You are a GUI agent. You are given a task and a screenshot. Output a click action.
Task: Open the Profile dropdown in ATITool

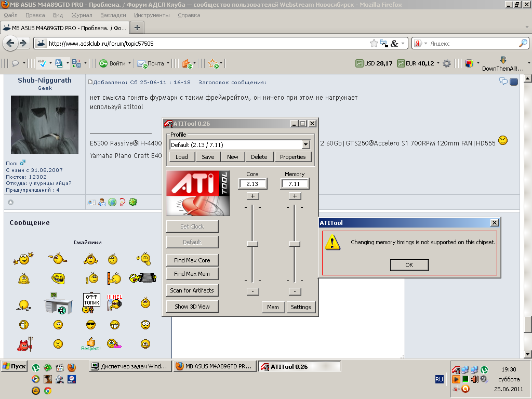pyautogui.click(x=305, y=145)
